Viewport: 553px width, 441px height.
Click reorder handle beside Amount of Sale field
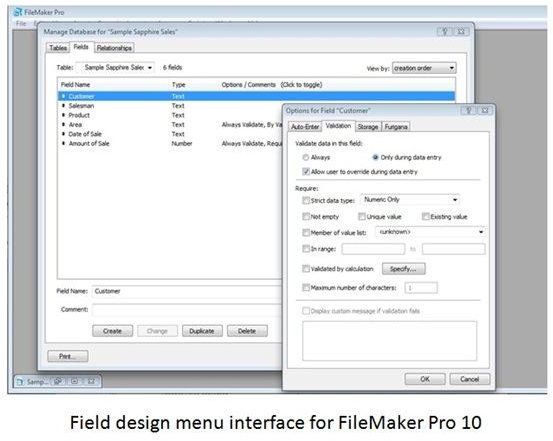point(63,143)
